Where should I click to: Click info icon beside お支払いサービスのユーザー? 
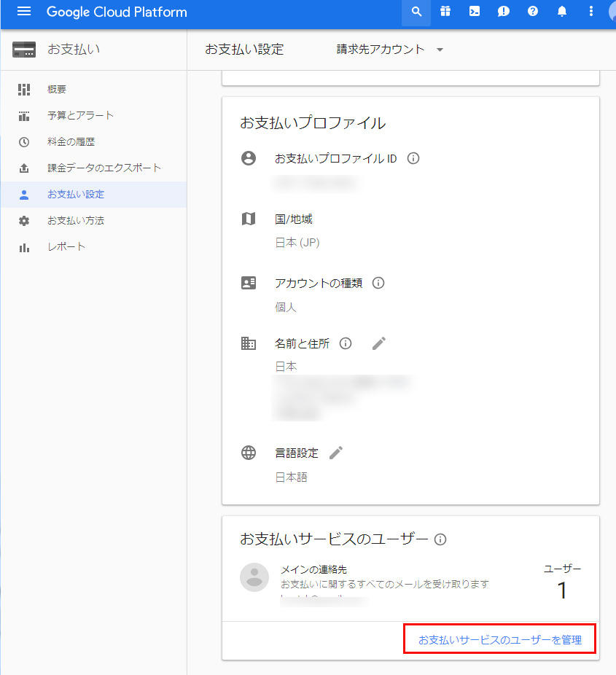(440, 539)
